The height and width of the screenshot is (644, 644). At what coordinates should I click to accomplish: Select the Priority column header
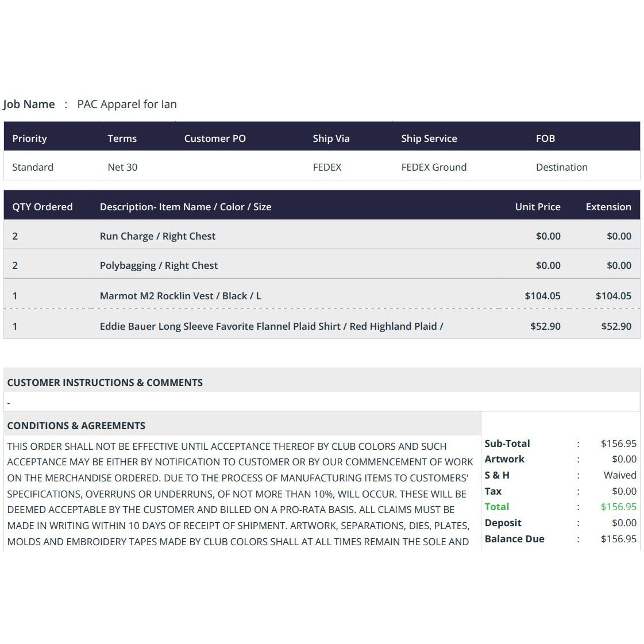(29, 138)
